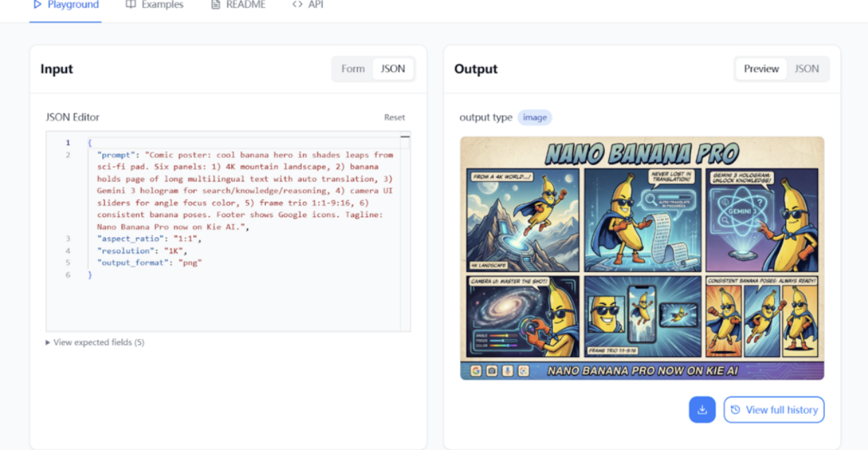868x450 pixels.
Task: Open the README tab
Action: click(238, 5)
